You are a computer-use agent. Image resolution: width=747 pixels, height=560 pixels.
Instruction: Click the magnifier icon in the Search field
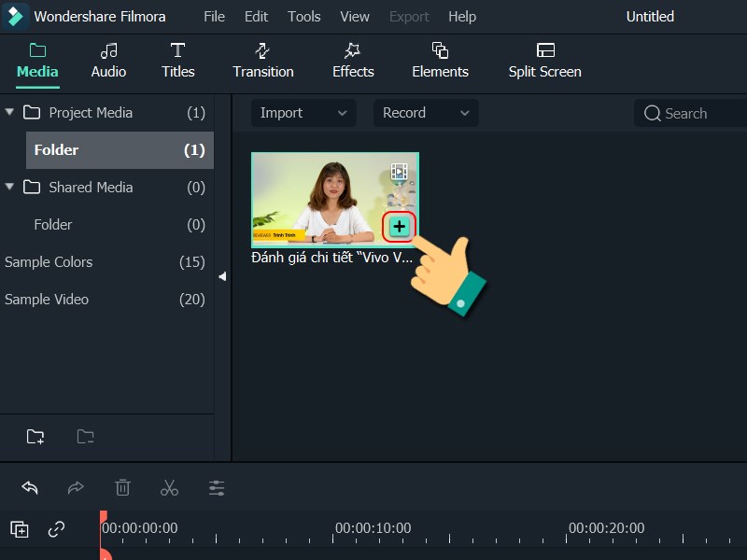coord(653,113)
